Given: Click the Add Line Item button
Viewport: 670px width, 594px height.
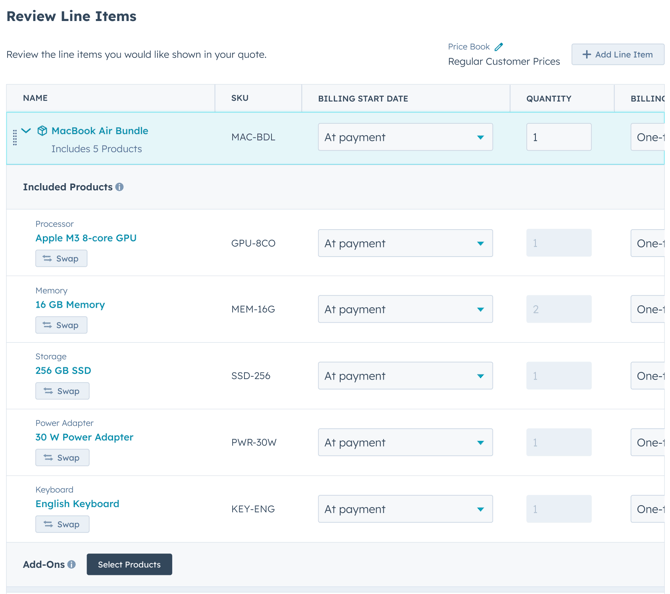Looking at the screenshot, I should [x=617, y=54].
